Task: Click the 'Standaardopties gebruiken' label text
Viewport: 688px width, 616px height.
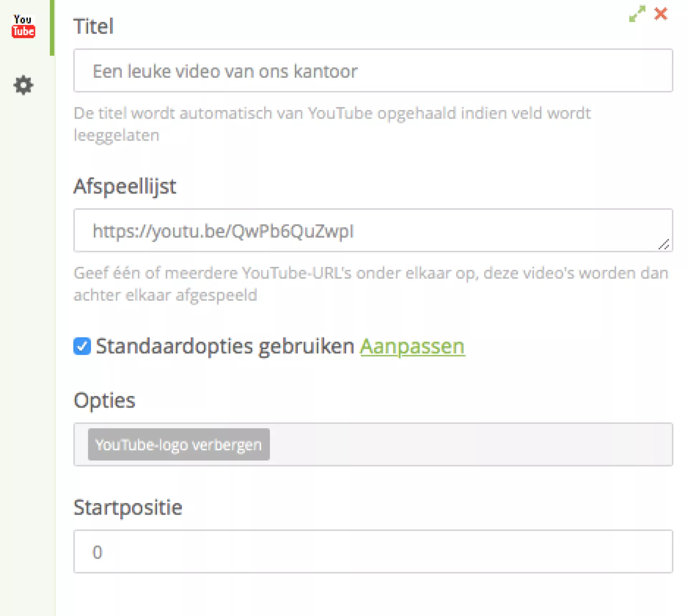Action: point(225,346)
